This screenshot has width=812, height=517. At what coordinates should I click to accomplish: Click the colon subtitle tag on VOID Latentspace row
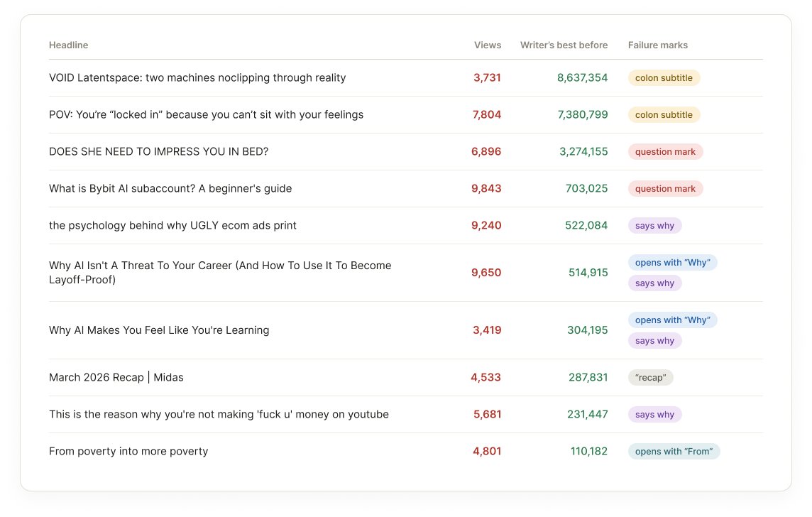tap(664, 77)
